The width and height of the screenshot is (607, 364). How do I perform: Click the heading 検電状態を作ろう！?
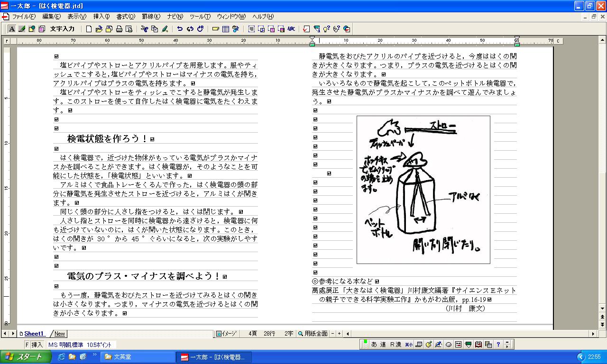pyautogui.click(x=108, y=139)
